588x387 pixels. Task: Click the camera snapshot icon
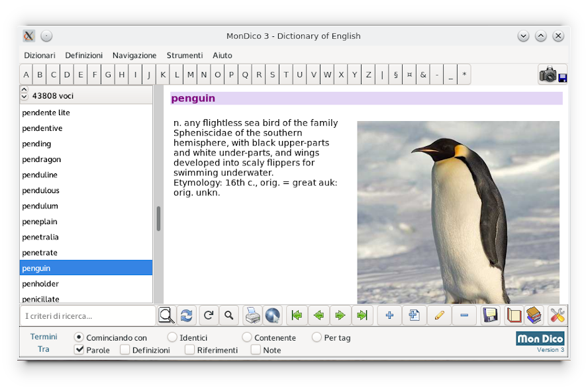point(553,74)
